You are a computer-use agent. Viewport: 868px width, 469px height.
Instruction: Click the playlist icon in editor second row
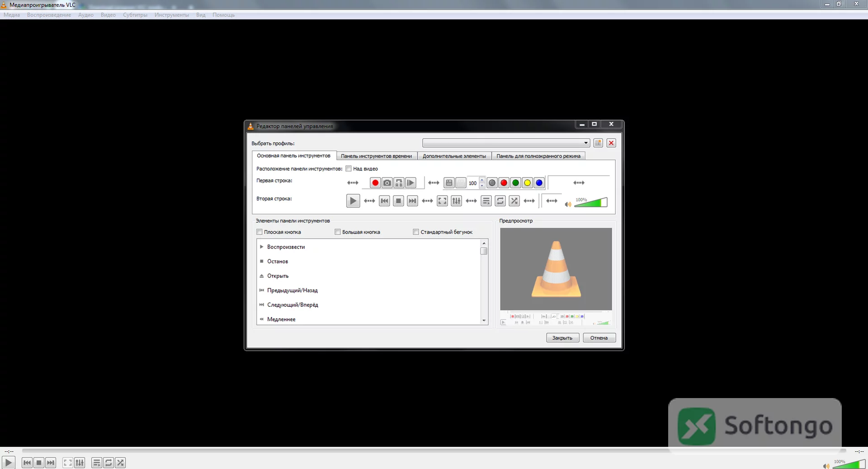[x=486, y=201]
